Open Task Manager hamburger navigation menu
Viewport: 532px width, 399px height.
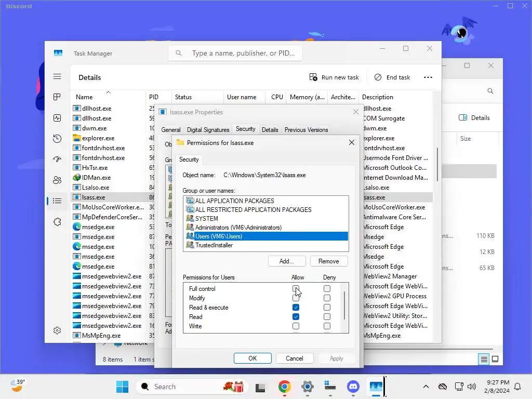coord(57,77)
